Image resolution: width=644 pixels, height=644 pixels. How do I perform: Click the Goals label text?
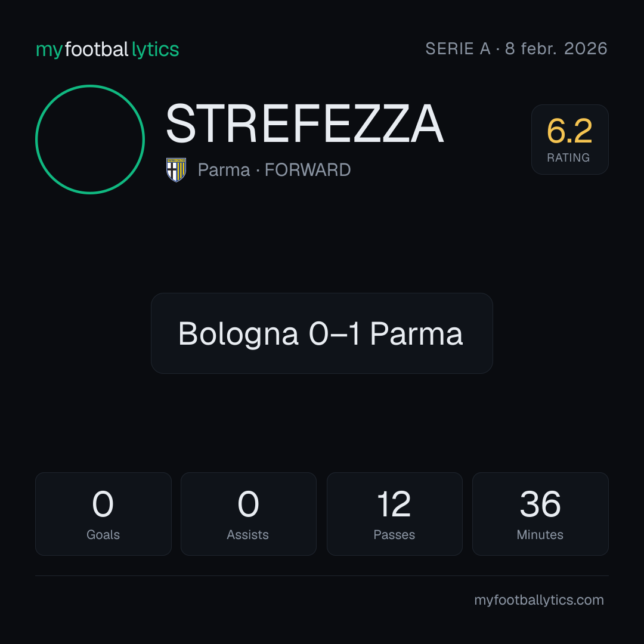click(103, 534)
